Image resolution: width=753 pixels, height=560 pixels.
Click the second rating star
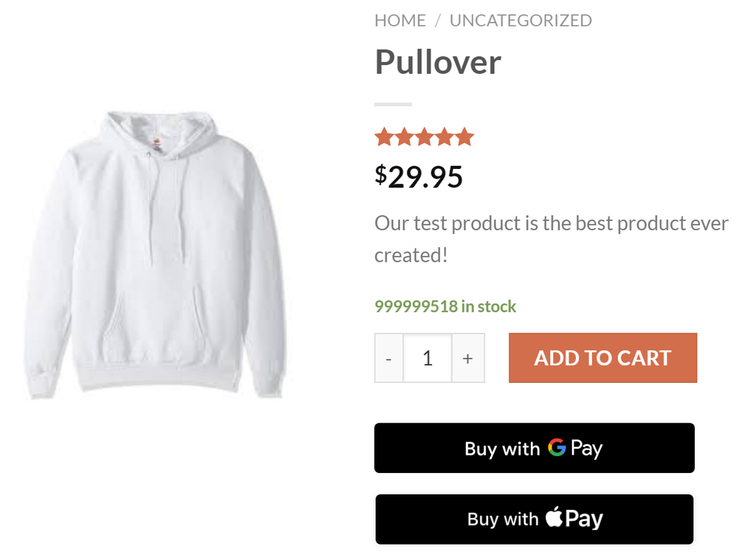click(x=404, y=137)
